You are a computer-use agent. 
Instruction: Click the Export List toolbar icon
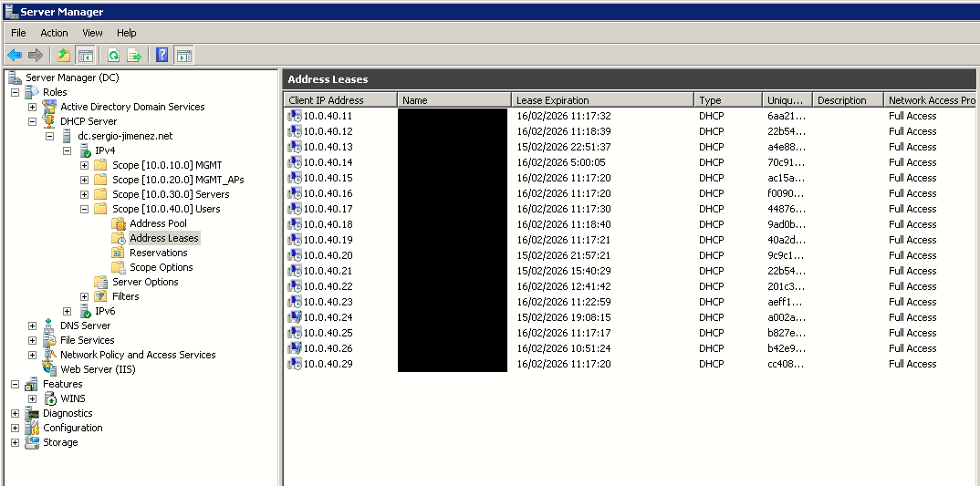tap(134, 56)
